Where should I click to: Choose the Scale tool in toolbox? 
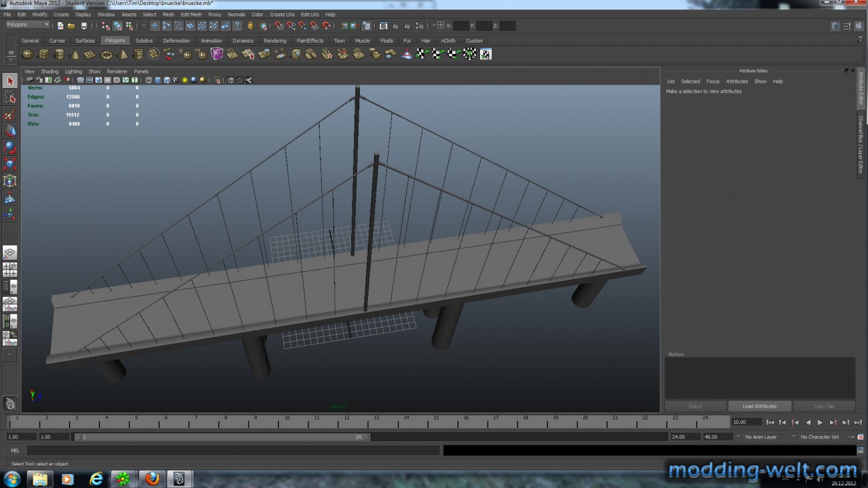click(x=10, y=164)
